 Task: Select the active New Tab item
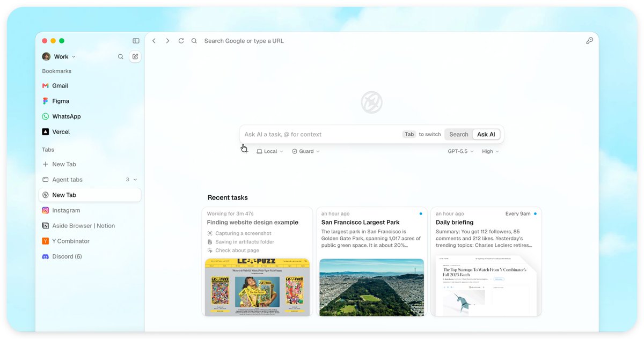[x=90, y=195]
